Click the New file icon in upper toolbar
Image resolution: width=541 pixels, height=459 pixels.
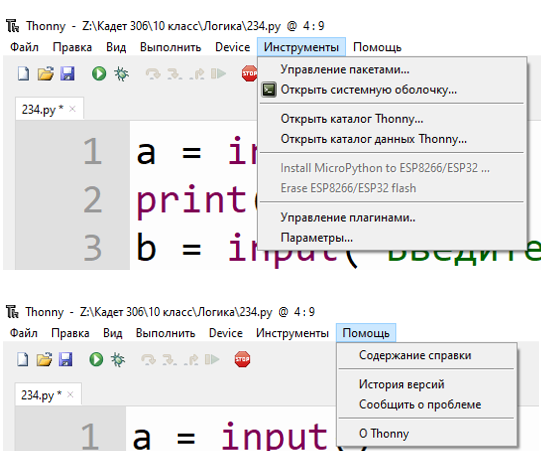click(x=23, y=74)
